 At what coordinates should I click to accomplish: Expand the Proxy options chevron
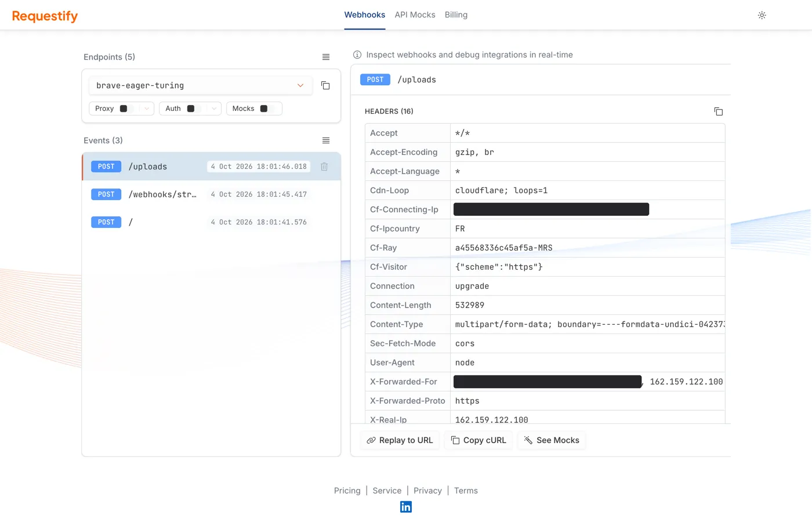tap(147, 108)
